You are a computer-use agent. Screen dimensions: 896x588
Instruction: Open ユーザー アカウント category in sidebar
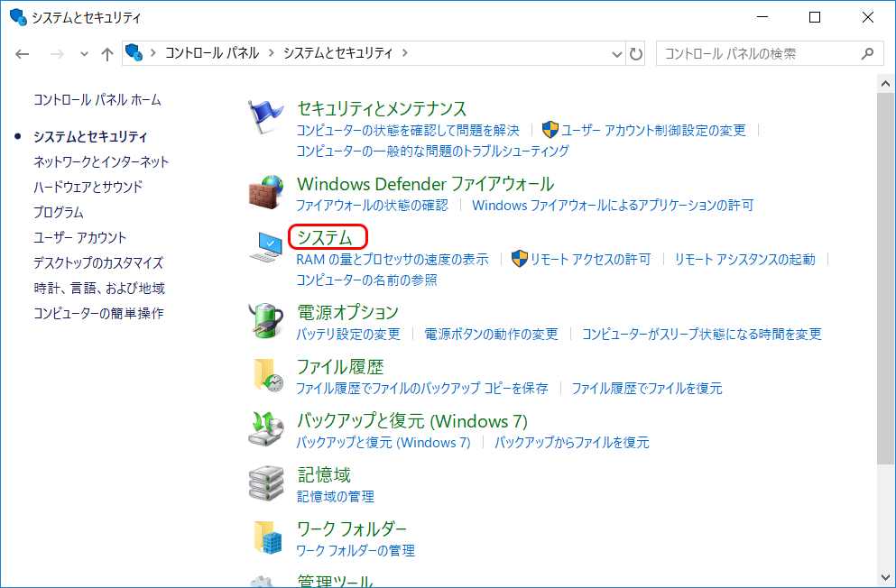coord(80,237)
